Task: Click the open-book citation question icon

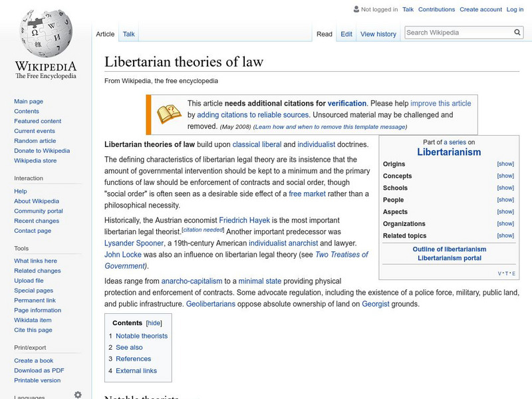Action: click(x=169, y=114)
